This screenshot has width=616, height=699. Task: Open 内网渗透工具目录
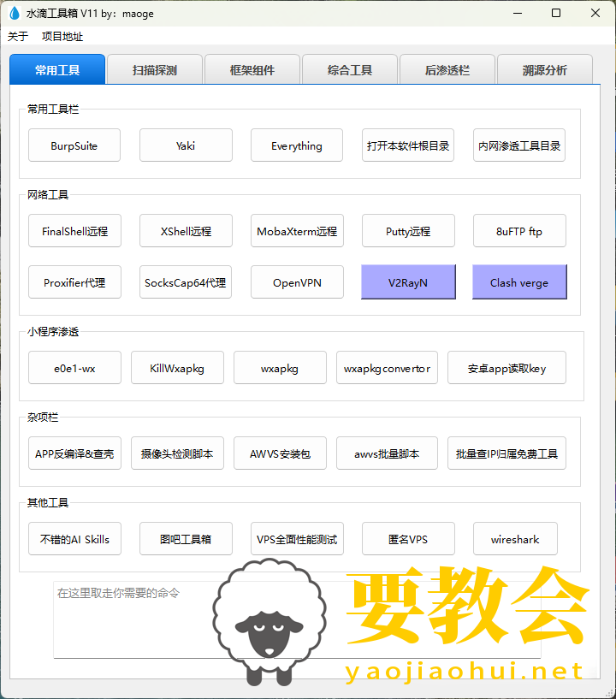519,145
